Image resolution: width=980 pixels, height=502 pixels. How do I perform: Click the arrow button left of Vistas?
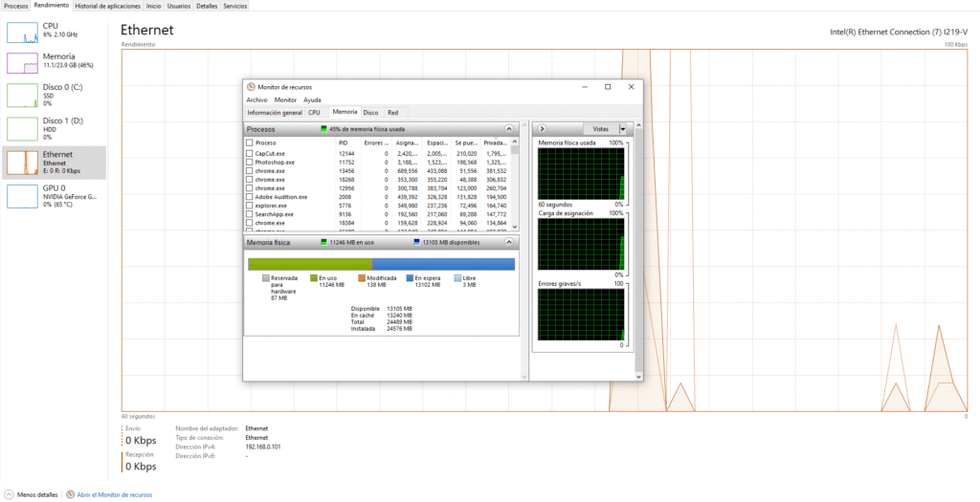[542, 128]
